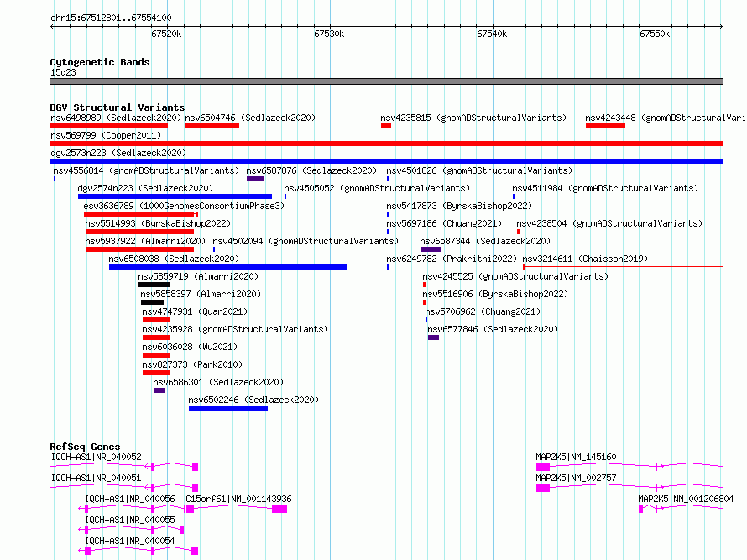Select the nsv569799 (Cooper2011) label

point(106,135)
